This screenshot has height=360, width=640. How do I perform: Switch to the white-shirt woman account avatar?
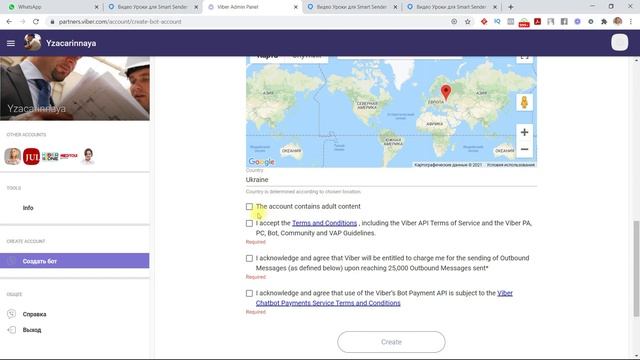(88, 156)
